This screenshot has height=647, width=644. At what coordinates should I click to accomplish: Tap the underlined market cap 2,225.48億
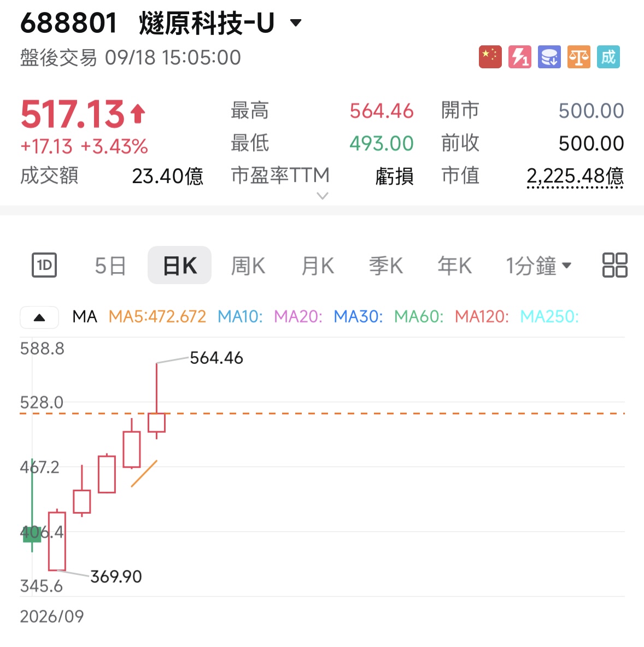[x=575, y=176]
